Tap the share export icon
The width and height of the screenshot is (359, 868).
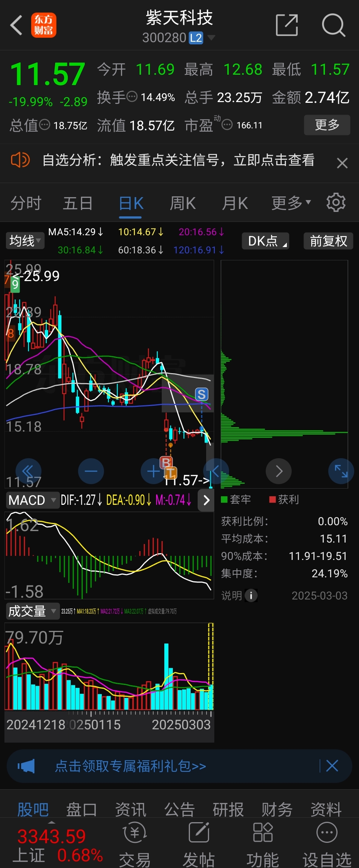pos(287,25)
